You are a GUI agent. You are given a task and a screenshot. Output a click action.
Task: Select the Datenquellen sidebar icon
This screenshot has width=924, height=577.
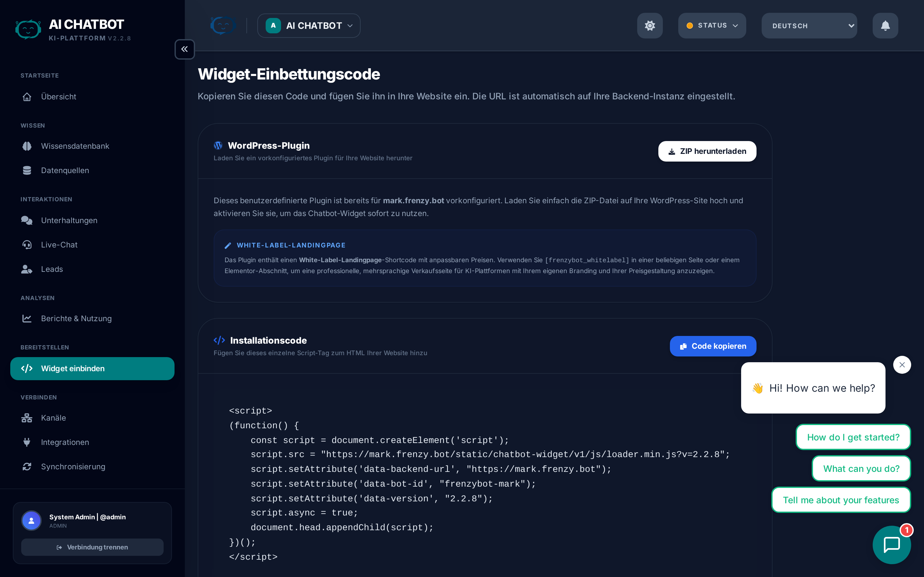click(x=65, y=170)
